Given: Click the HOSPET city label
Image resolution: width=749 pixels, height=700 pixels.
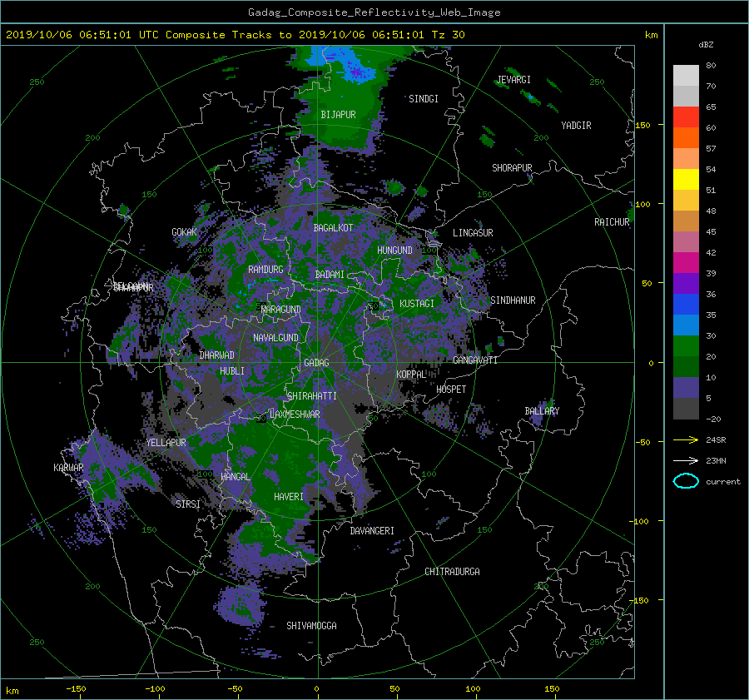Looking at the screenshot, I should 451,390.
